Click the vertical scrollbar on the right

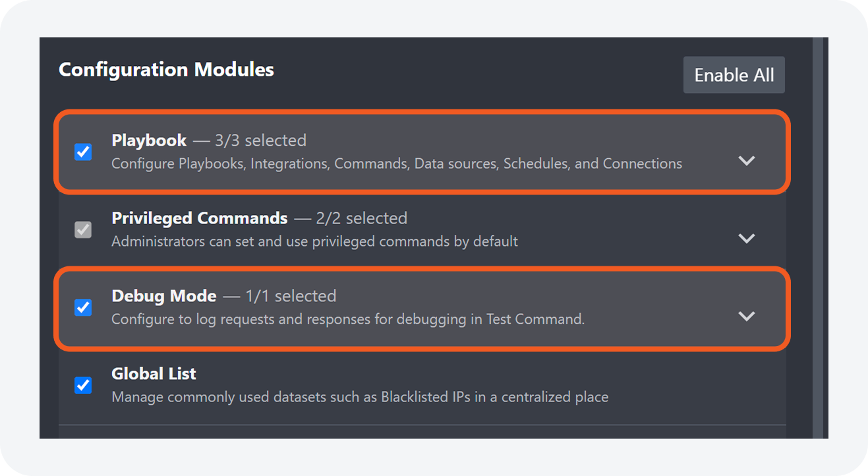point(818,237)
